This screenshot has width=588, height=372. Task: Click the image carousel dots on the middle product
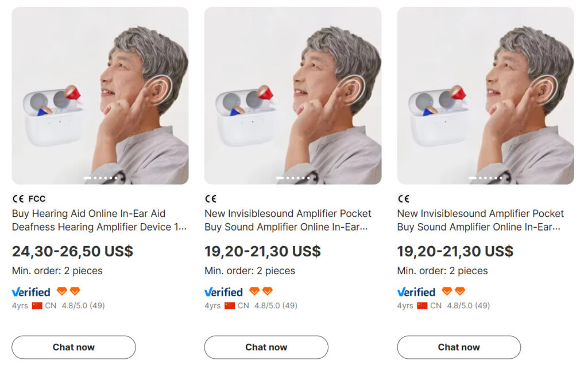click(293, 178)
